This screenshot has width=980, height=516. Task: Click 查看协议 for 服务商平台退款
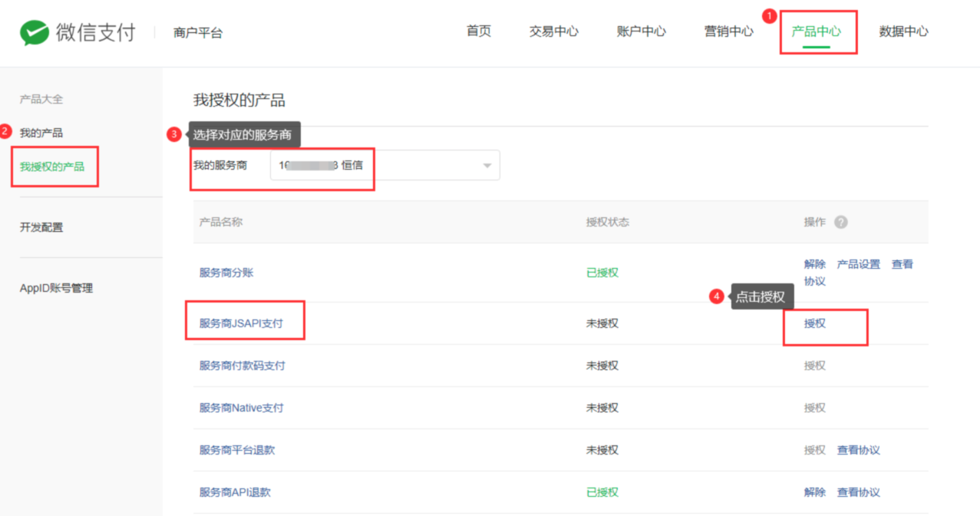pyautogui.click(x=859, y=450)
